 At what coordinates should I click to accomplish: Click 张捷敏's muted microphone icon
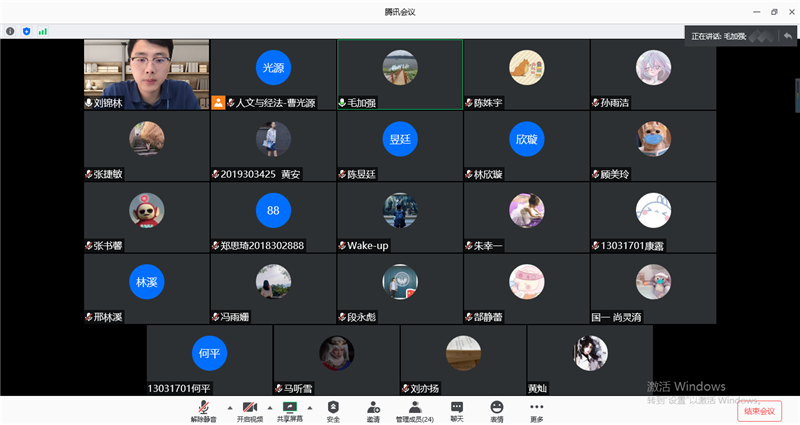(x=89, y=174)
